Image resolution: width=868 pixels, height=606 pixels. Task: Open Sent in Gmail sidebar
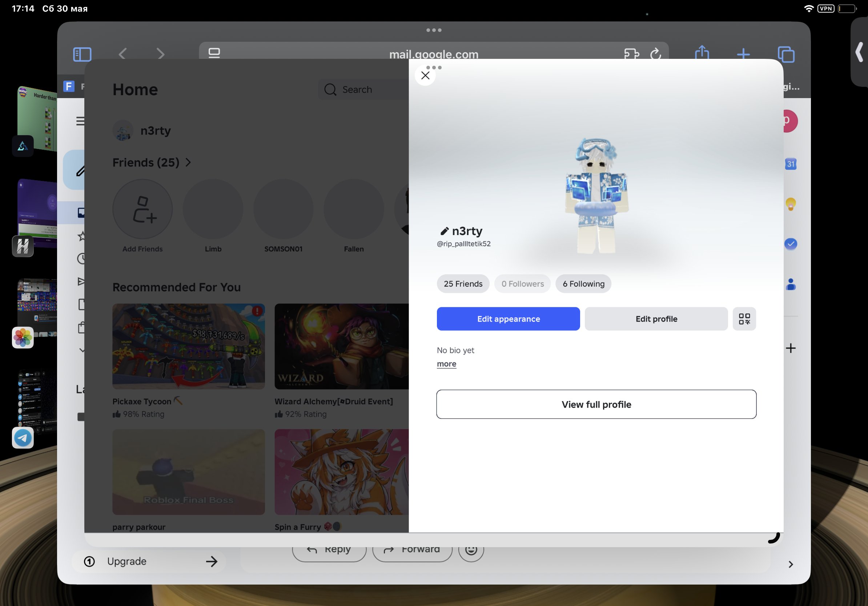(x=81, y=282)
